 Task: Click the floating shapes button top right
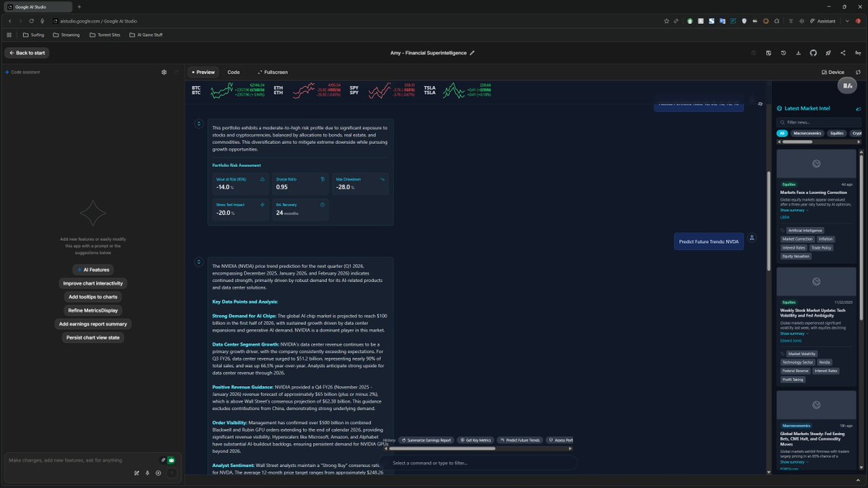pos(846,85)
